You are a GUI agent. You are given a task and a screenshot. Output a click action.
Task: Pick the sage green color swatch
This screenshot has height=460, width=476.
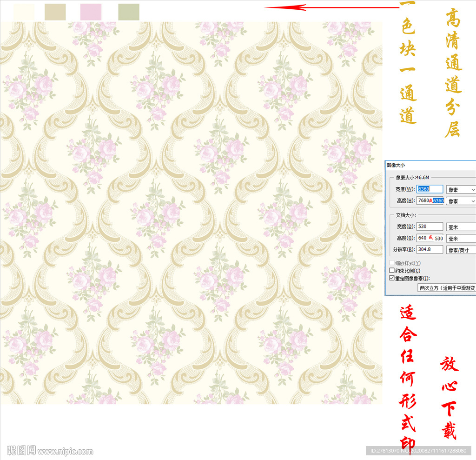[129, 12]
